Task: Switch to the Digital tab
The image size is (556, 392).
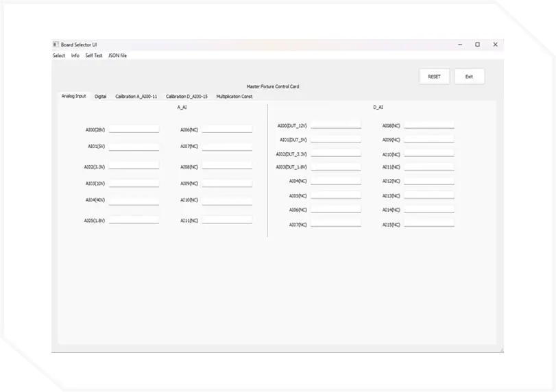Action: tap(101, 97)
